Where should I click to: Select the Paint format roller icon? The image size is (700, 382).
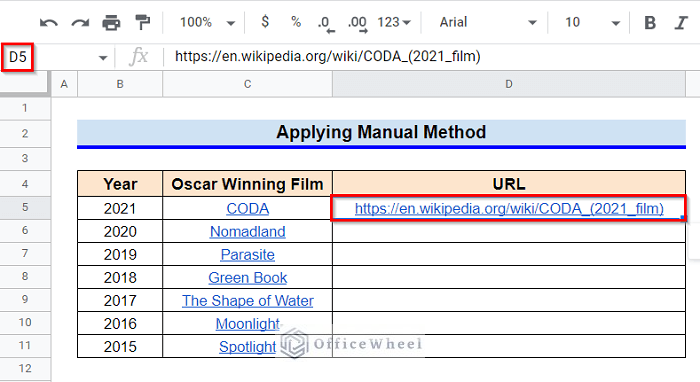(142, 22)
